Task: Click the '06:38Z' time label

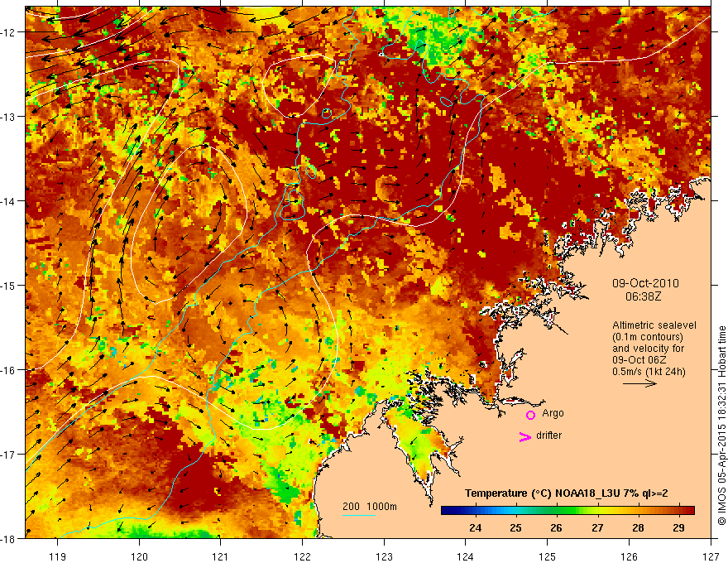Action: tap(643, 296)
